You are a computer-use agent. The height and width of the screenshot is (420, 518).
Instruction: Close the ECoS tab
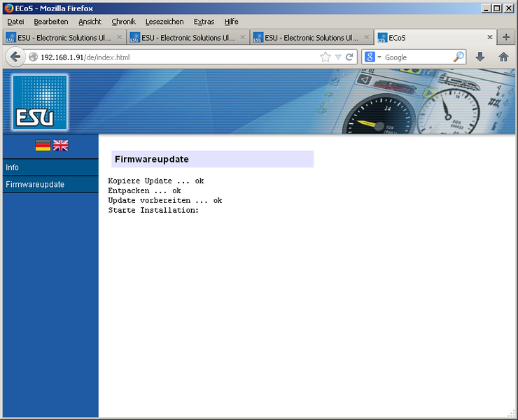point(490,37)
